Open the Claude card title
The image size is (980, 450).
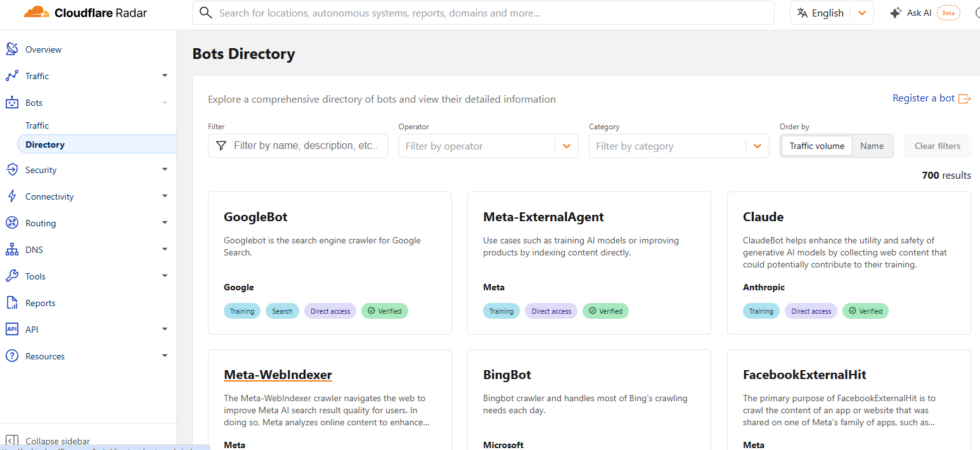click(x=763, y=218)
